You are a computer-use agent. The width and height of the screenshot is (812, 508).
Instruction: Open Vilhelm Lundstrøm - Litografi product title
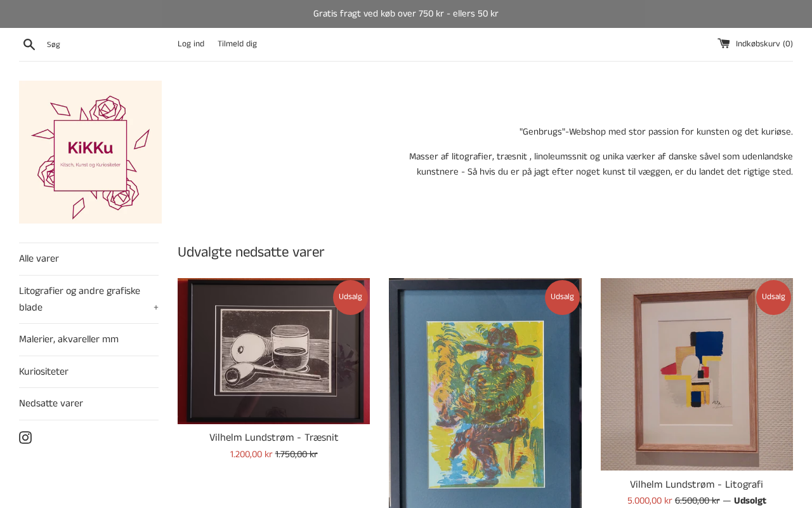(697, 485)
